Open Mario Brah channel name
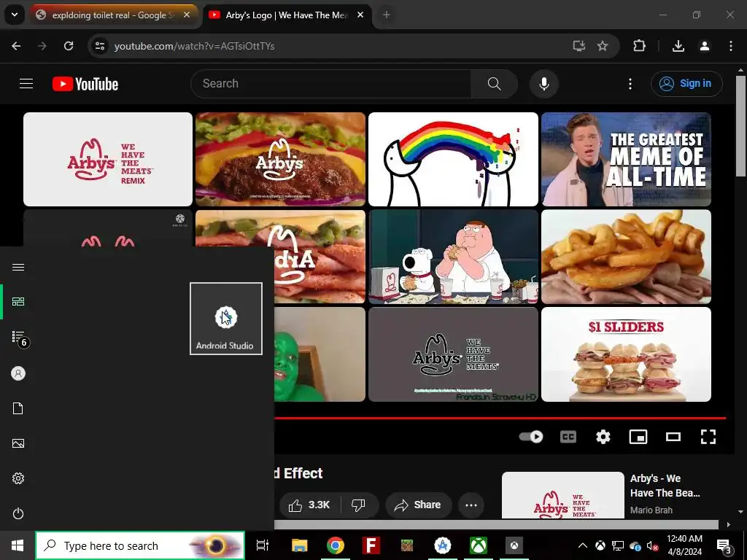747x560 pixels. [651, 510]
